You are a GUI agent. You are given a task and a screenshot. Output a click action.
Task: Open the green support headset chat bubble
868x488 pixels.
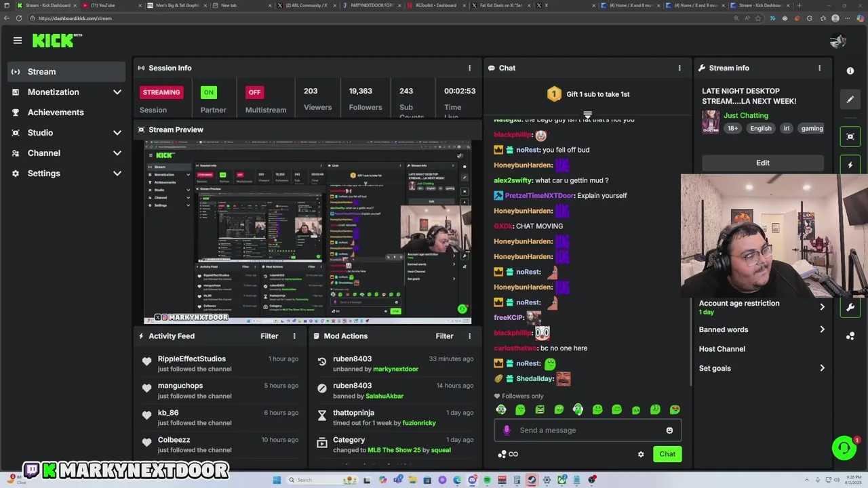(x=844, y=448)
